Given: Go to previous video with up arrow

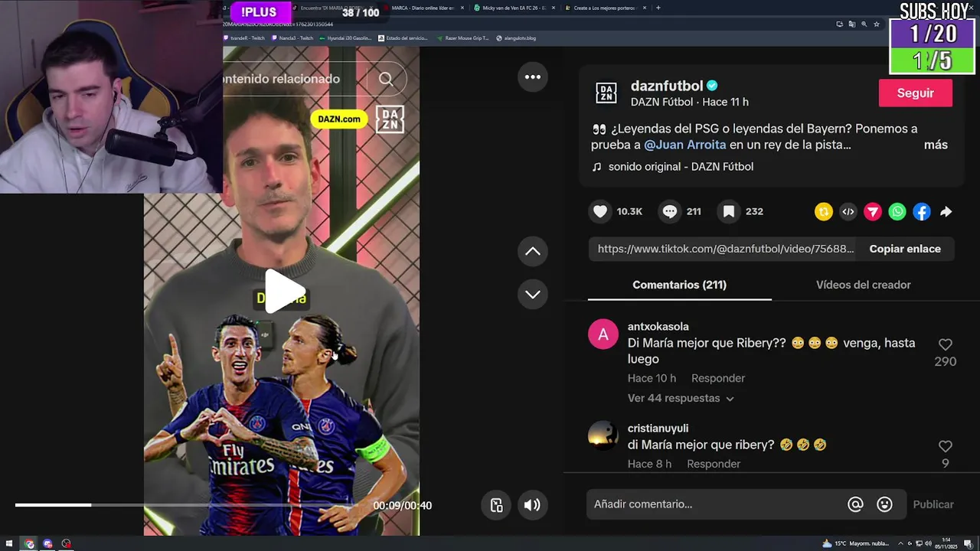Looking at the screenshot, I should pos(532,251).
